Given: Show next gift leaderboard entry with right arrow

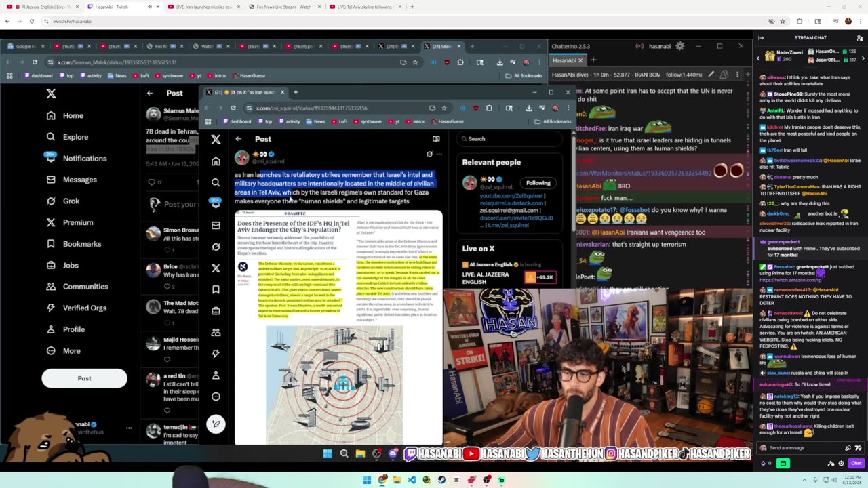Looking at the screenshot, I should click(x=863, y=59).
